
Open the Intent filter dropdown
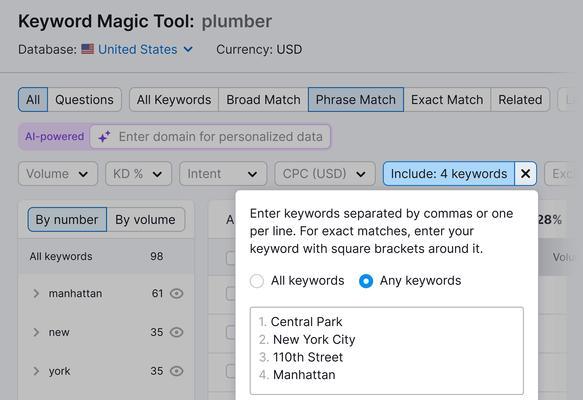click(x=223, y=174)
